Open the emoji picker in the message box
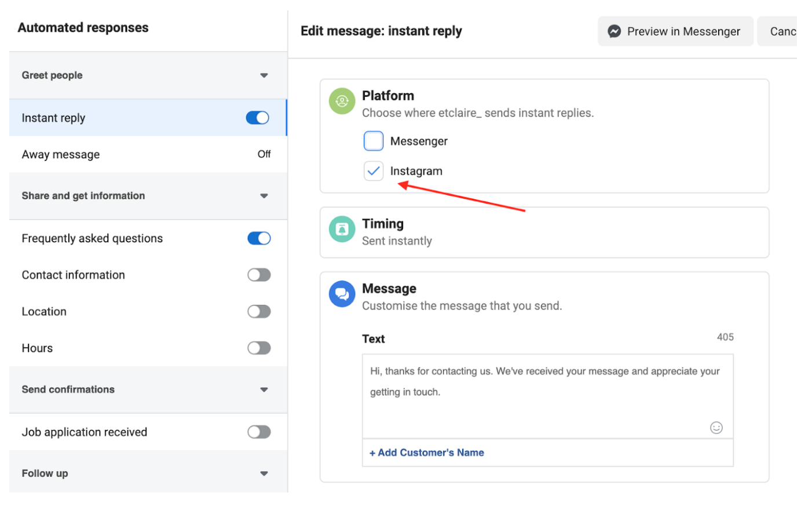812x525 pixels. tap(716, 428)
